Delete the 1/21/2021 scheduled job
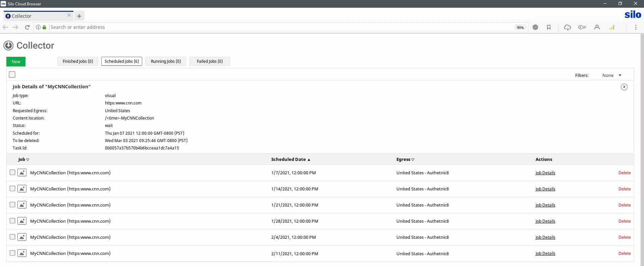Screen dimensions: 644x266 624,205
